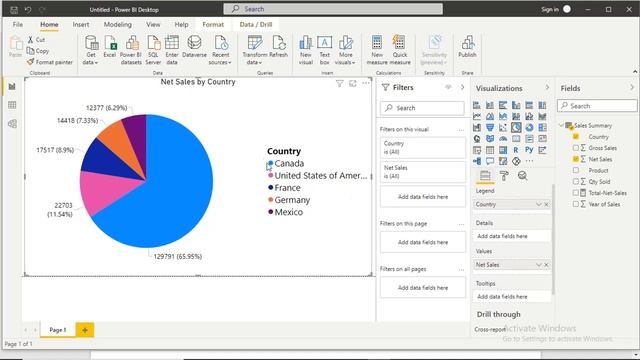Click Sign in at top right

click(550, 9)
